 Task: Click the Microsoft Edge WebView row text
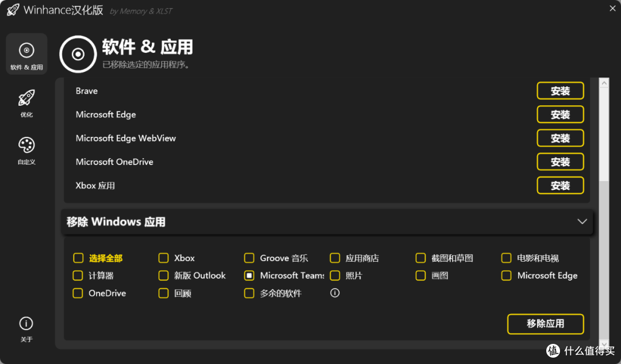coord(125,138)
